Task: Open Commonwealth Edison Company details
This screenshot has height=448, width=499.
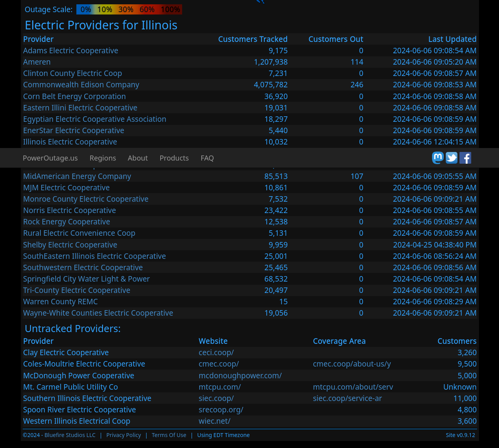Action: (x=81, y=85)
